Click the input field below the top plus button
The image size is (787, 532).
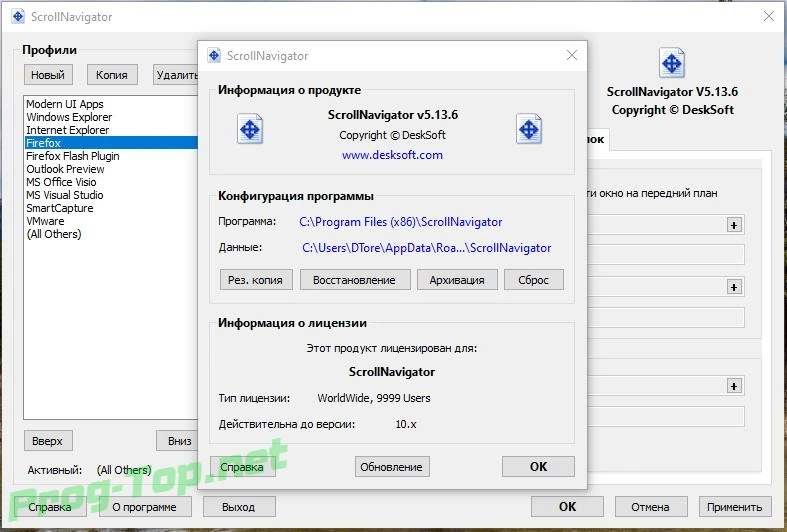pyautogui.click(x=666, y=255)
